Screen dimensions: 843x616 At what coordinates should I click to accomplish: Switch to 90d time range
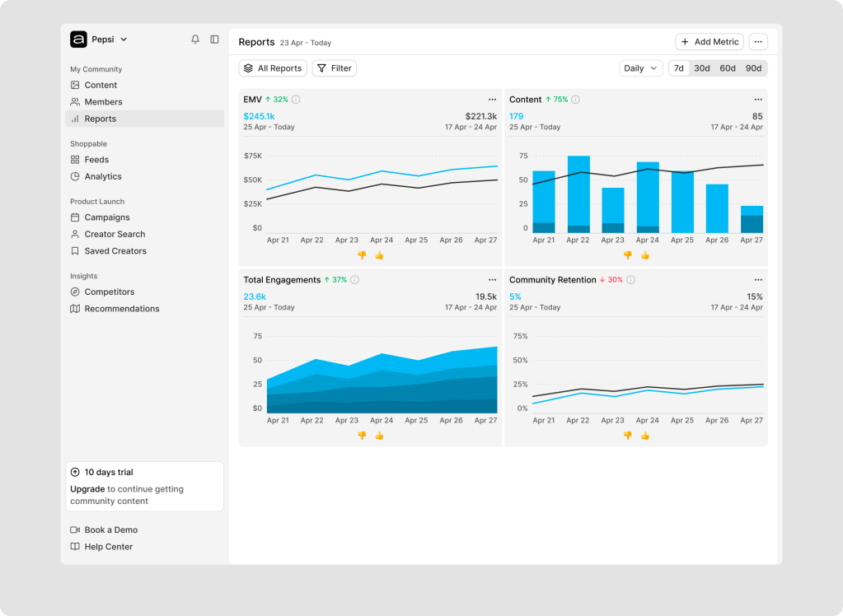pyautogui.click(x=753, y=68)
